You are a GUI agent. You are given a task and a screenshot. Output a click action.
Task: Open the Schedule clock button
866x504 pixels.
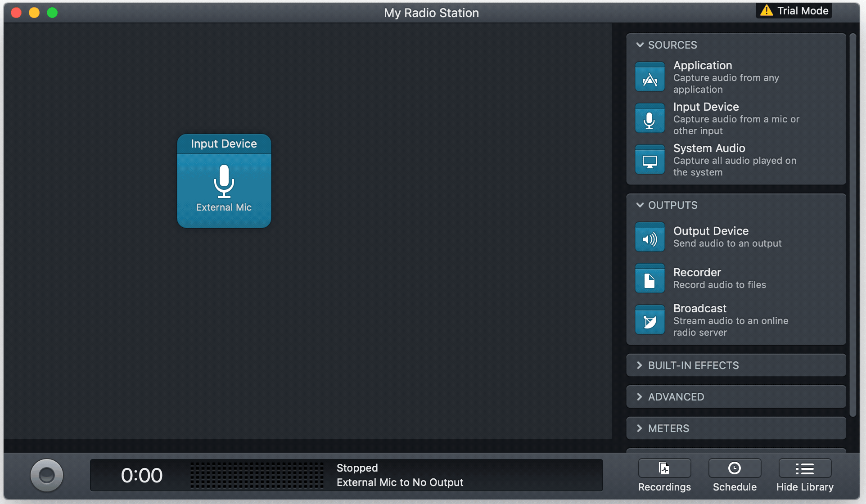735,469
